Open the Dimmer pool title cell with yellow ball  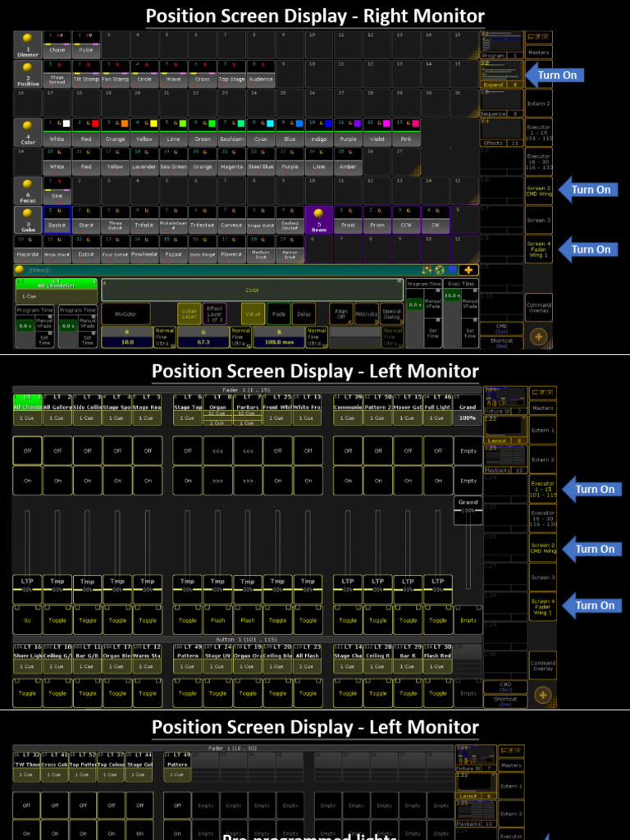pyautogui.click(x=28, y=45)
